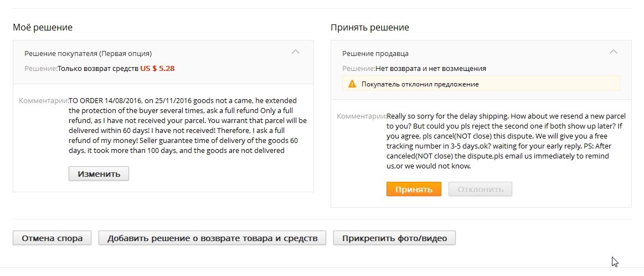Click the Моё решение heading
The image size is (644, 276).
pos(43,28)
